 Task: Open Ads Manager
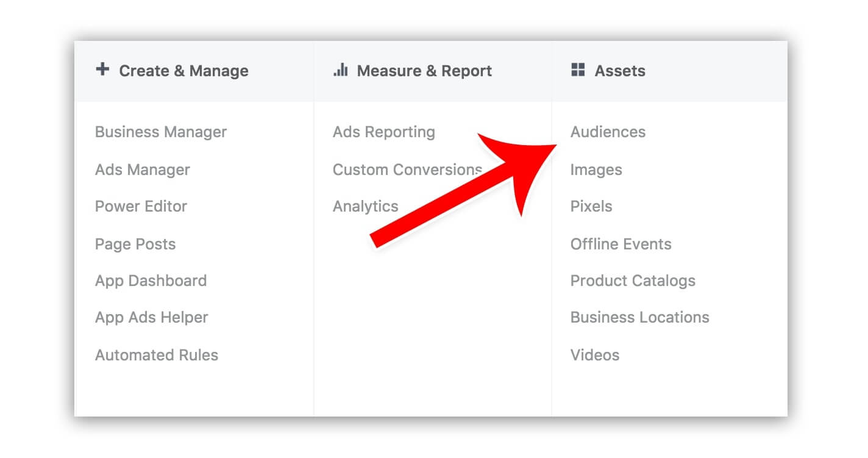pyautogui.click(x=143, y=170)
